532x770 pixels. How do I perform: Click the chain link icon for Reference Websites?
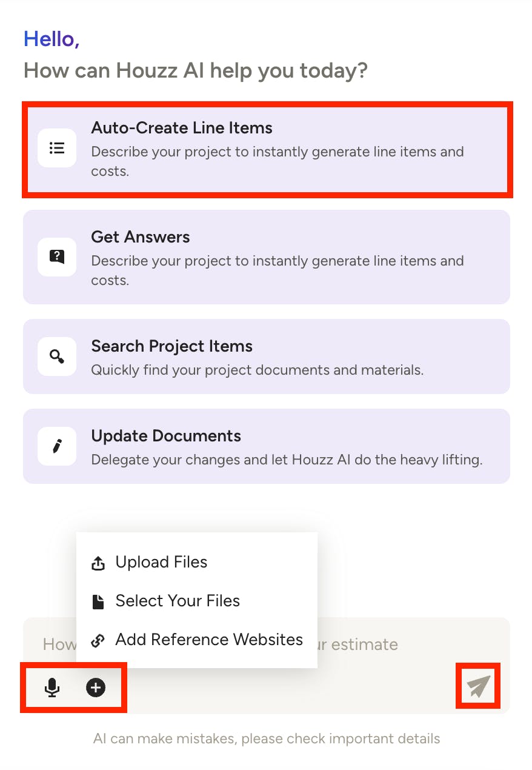[98, 640]
